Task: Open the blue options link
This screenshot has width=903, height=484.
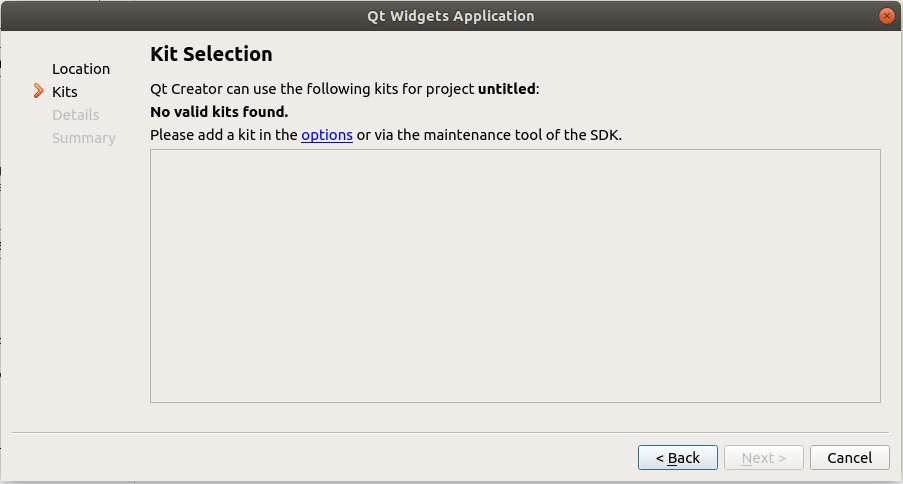Action: [327, 135]
